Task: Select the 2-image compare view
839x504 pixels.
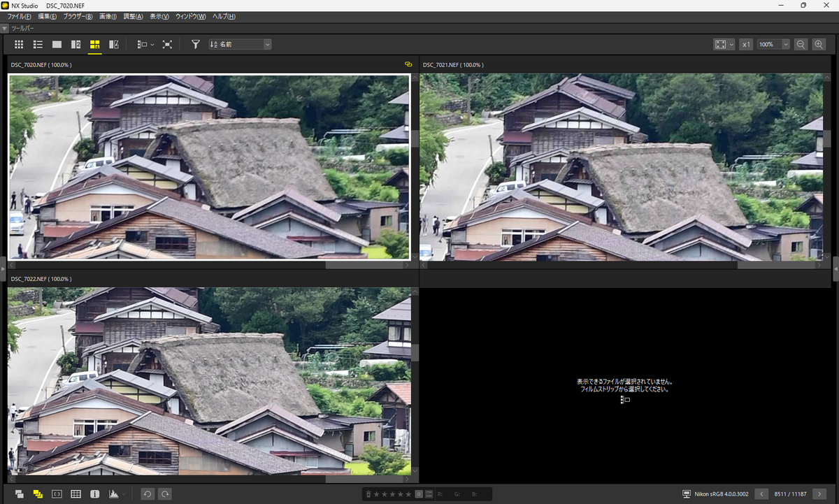Action: pyautogui.click(x=76, y=44)
